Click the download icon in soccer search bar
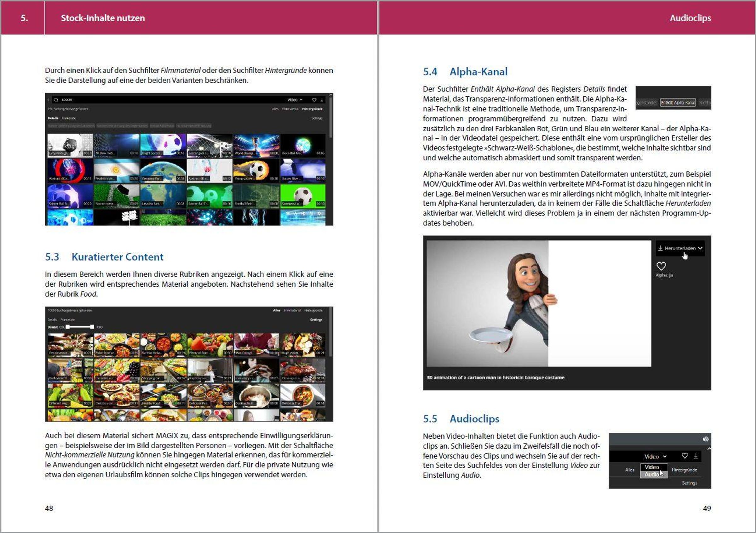 [322, 100]
